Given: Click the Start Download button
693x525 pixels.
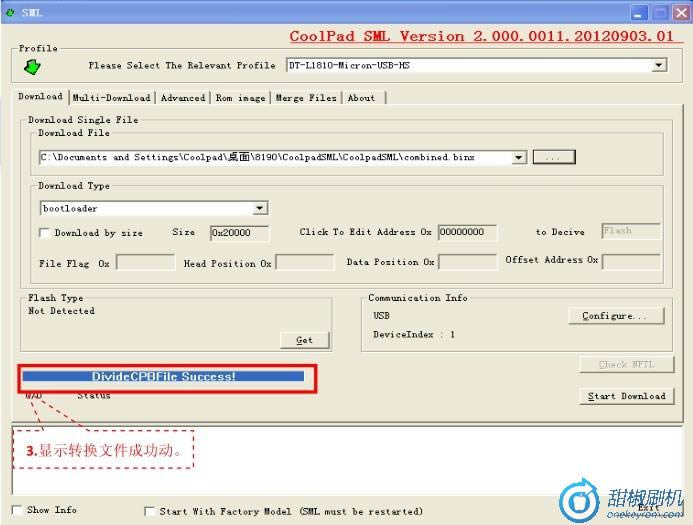Looking at the screenshot, I should coord(625,396).
